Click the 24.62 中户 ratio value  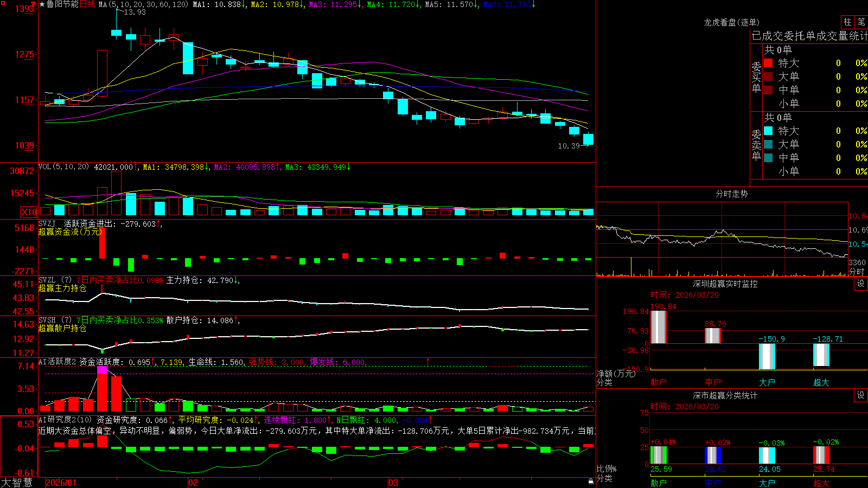[x=716, y=469]
